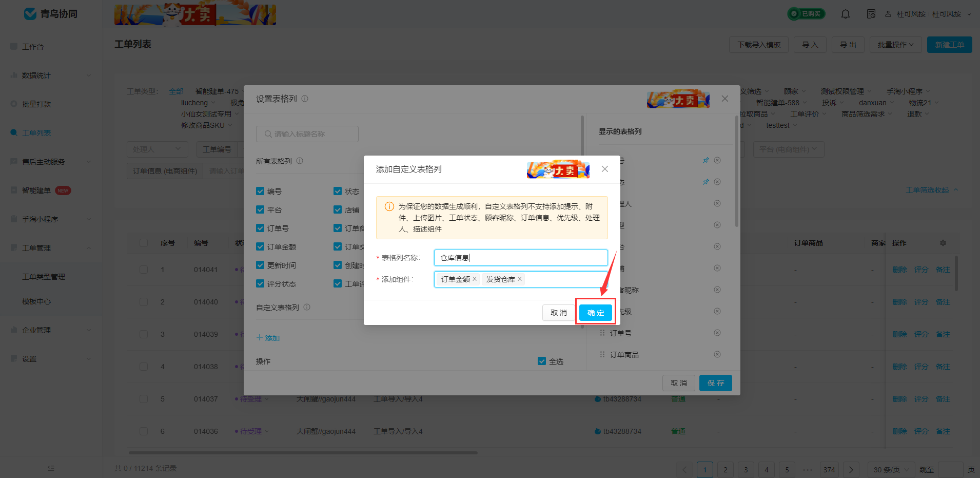This screenshot has width=980, height=478.
Task: Remove the 发货仓库 component tag
Action: pos(520,279)
